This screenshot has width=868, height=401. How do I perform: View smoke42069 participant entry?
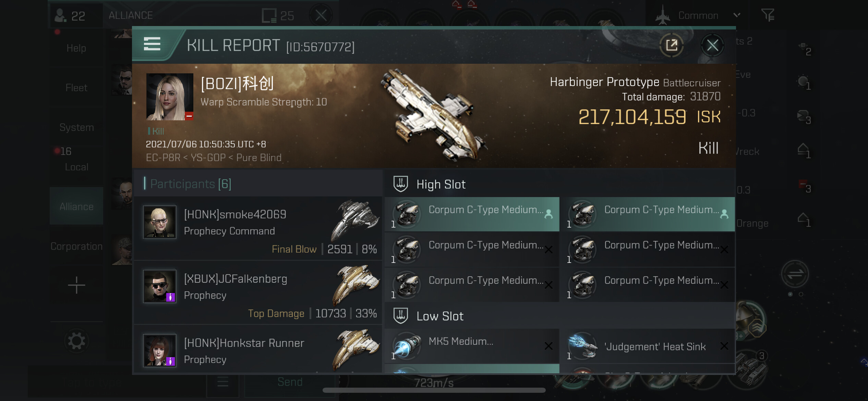[x=258, y=228]
